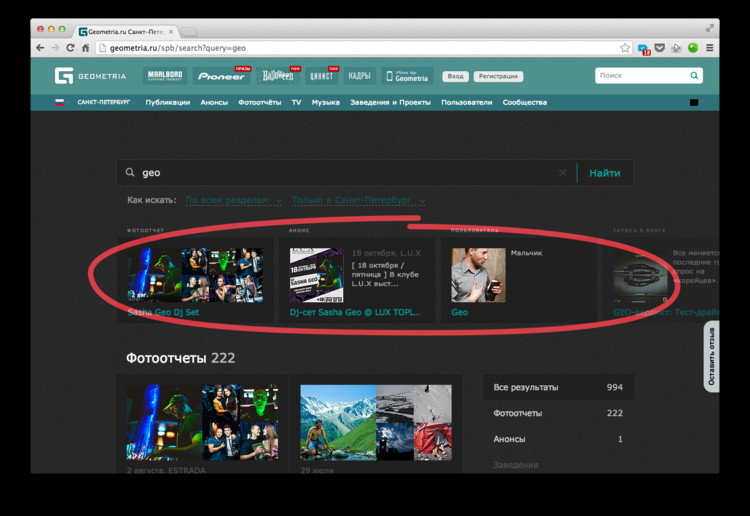Filter results by Фотоотчеты 222
The height and width of the screenshot is (516, 750).
[x=557, y=413]
